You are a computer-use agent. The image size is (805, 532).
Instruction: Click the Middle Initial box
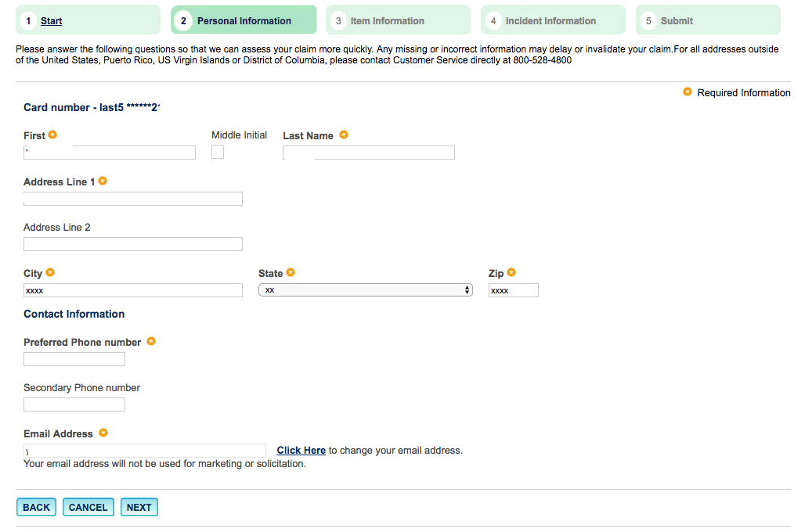pos(218,152)
